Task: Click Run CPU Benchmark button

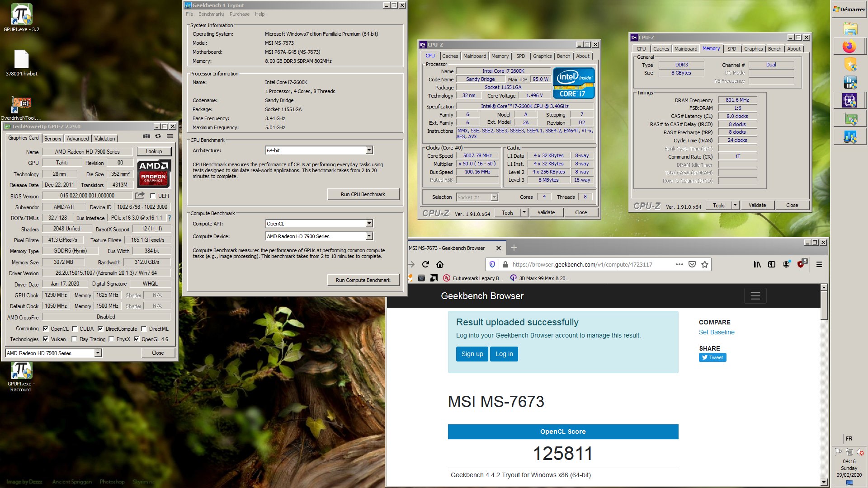Action: [x=363, y=194]
